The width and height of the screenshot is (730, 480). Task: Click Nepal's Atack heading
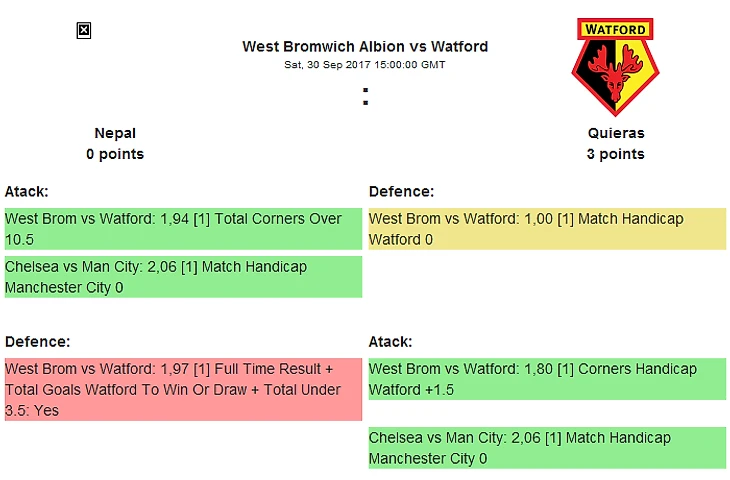point(27,191)
